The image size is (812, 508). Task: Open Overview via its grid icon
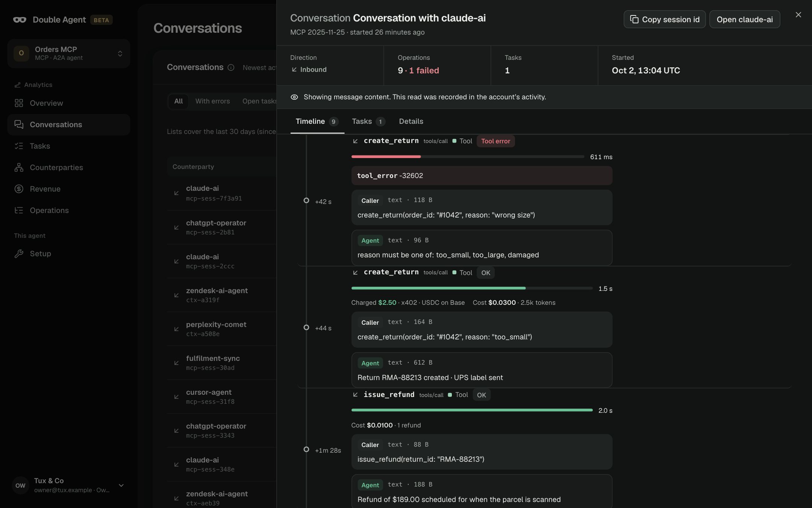19,103
